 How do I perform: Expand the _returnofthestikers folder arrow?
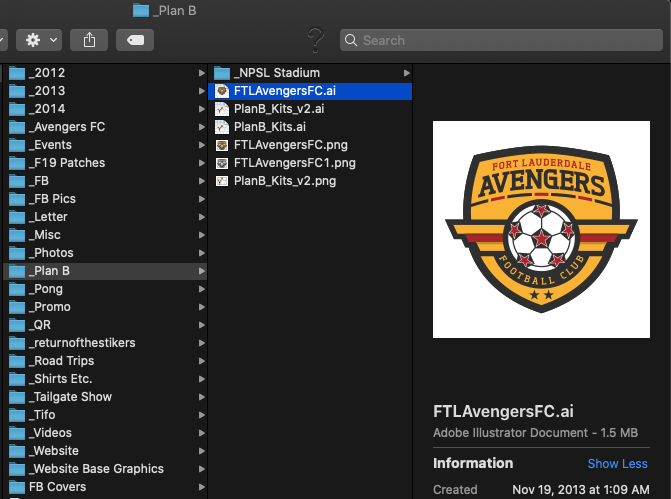(202, 343)
